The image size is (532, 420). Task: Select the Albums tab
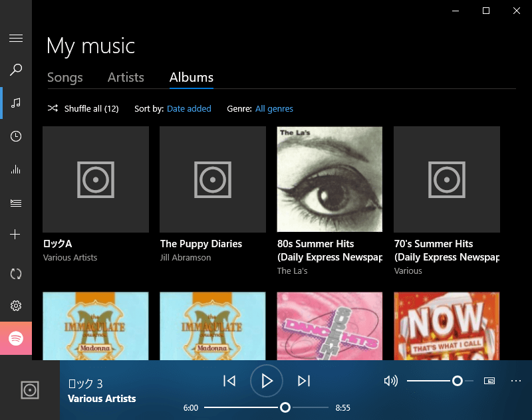coord(192,77)
